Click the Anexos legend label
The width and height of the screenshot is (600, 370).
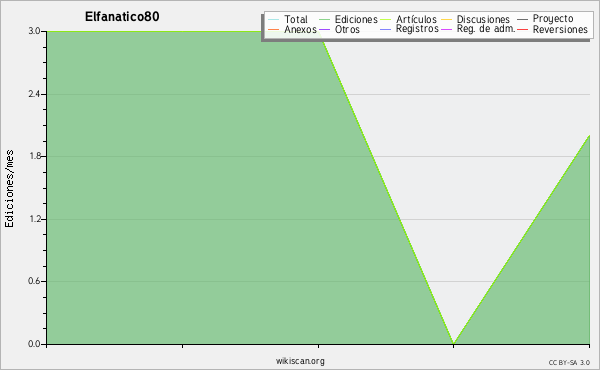point(300,29)
